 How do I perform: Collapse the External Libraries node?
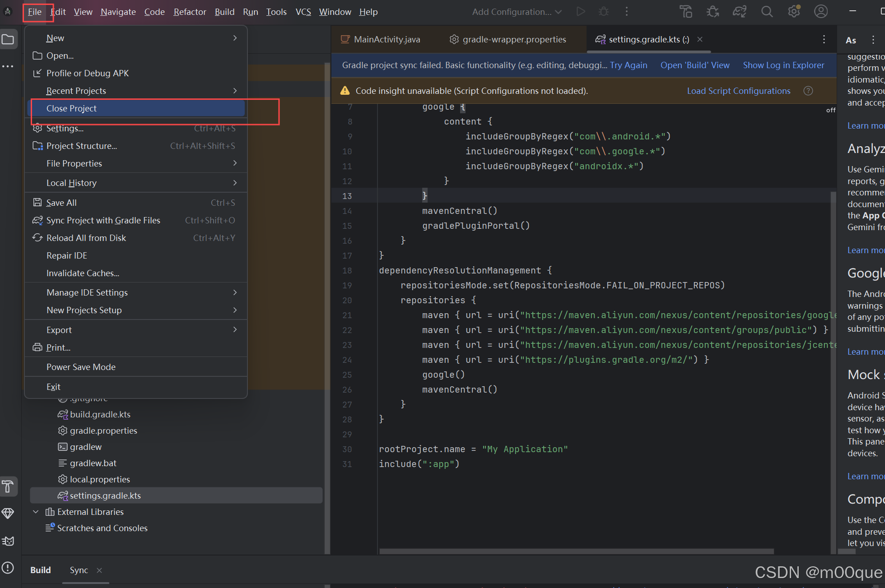[36, 512]
